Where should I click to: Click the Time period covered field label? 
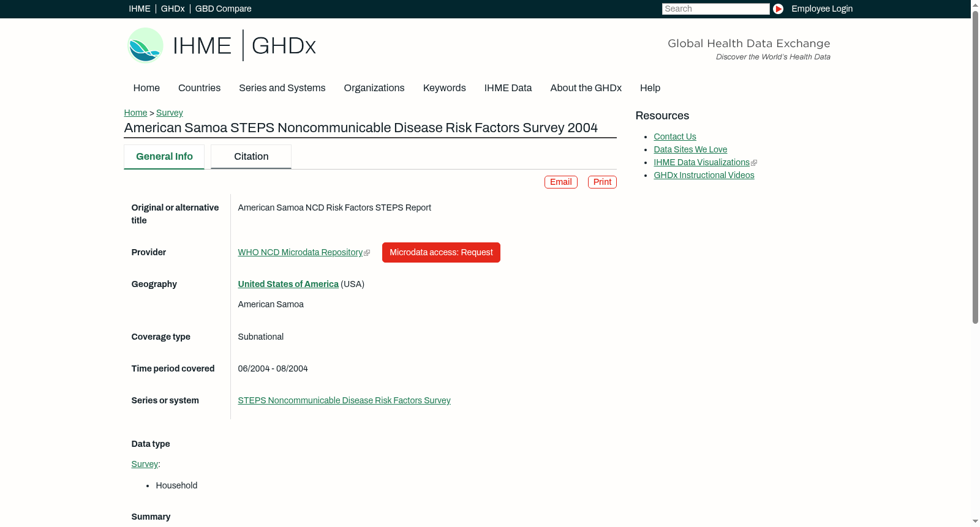pyautogui.click(x=173, y=369)
